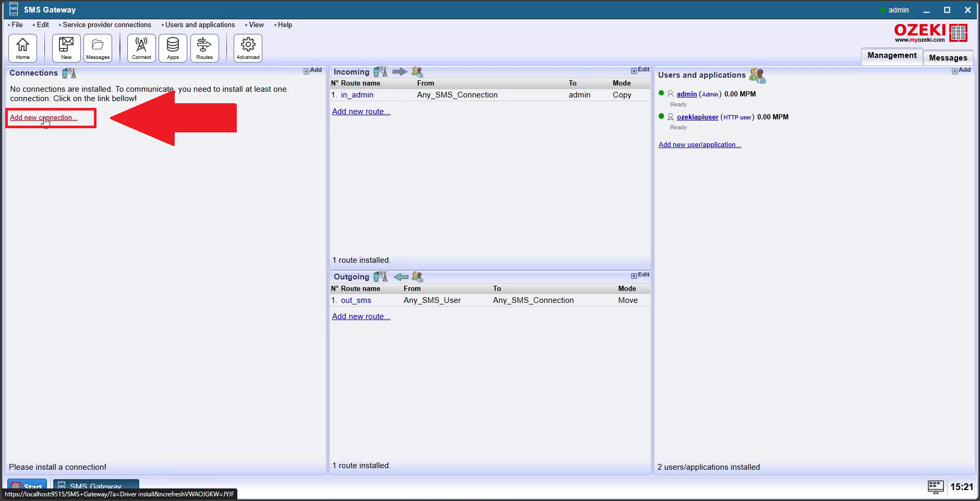This screenshot has height=501, width=980.
Task: Switch to the Management tab
Action: 892,56
